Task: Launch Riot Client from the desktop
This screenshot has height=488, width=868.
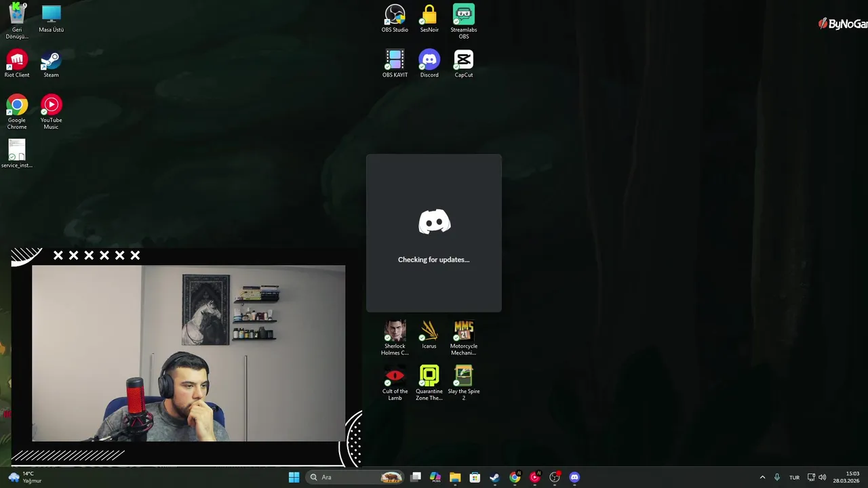Action: coord(17,64)
